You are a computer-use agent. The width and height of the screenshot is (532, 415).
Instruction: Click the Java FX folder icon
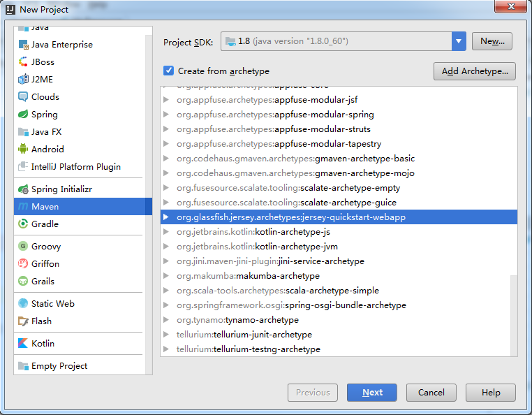23,132
